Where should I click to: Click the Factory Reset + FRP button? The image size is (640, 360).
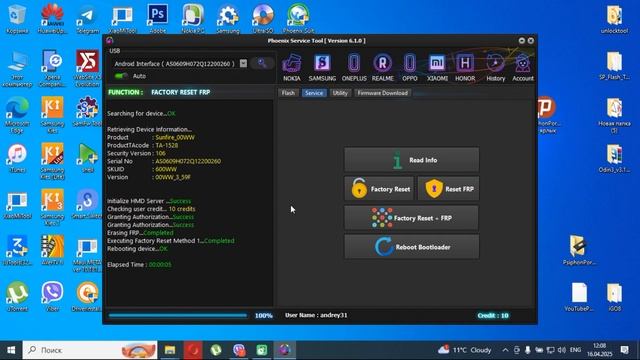tap(411, 218)
